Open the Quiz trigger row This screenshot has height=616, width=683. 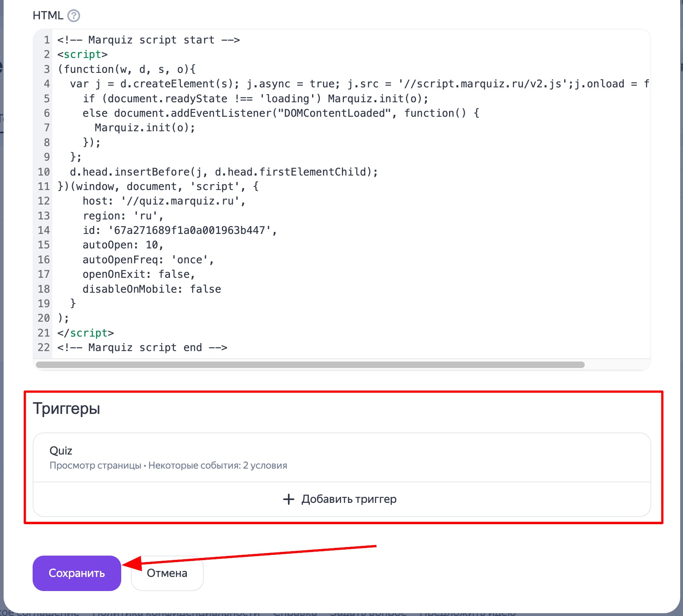tap(341, 457)
